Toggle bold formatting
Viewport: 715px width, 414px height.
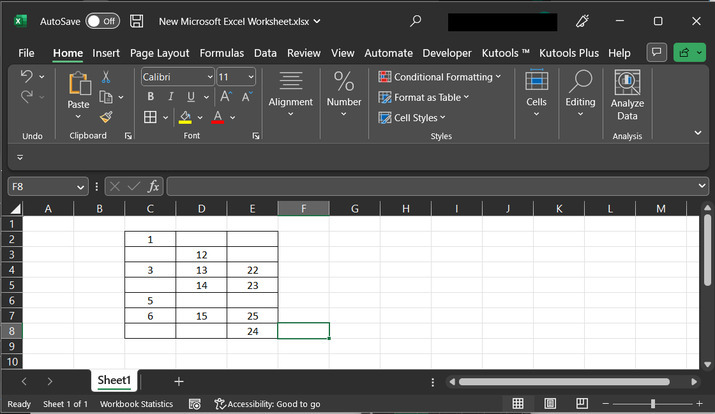point(151,97)
